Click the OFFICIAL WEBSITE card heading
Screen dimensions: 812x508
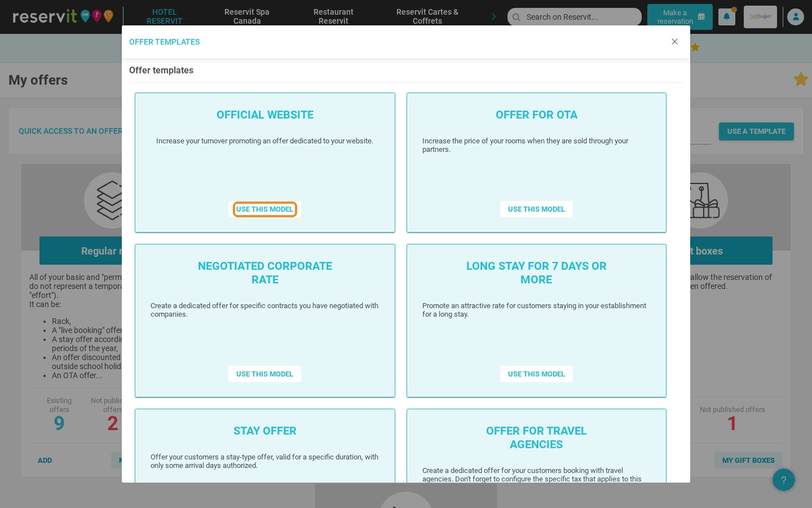point(265,115)
